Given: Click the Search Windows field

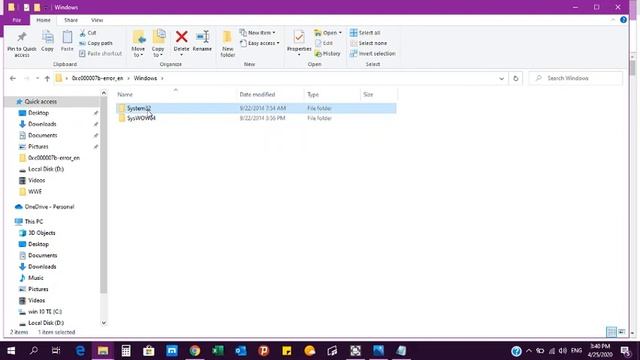Looking at the screenshot, I should click(576, 78).
